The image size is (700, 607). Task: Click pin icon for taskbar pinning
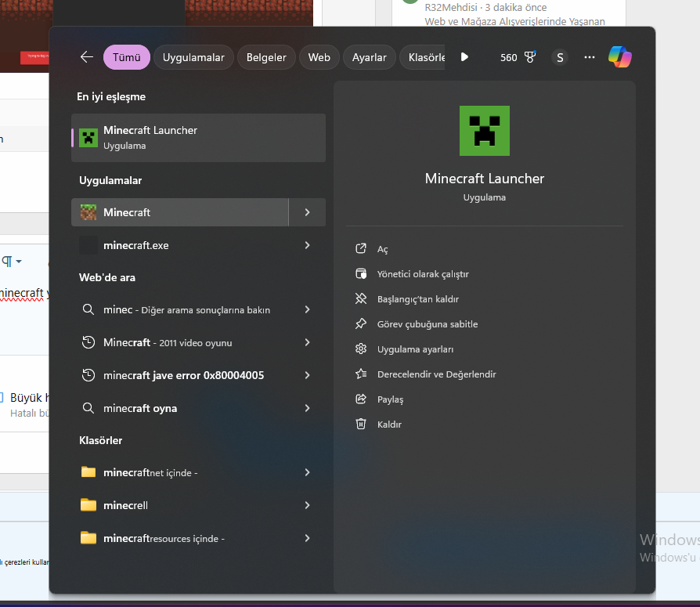(x=361, y=323)
